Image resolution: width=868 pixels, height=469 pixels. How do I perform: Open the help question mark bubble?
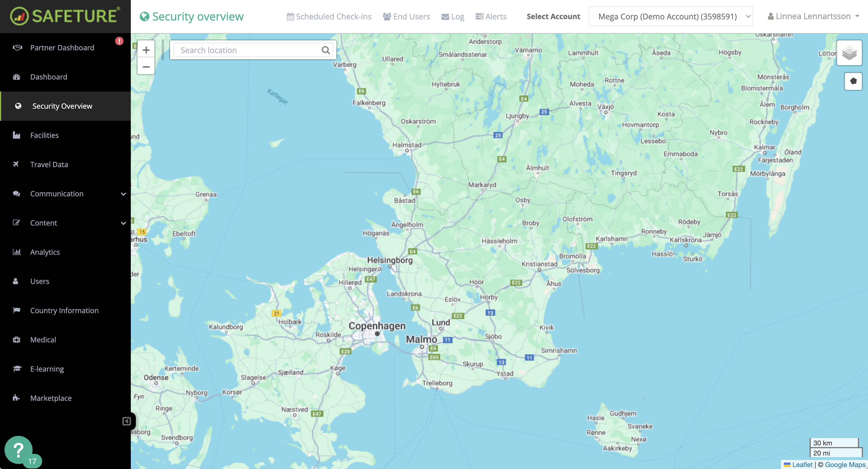coord(19,450)
